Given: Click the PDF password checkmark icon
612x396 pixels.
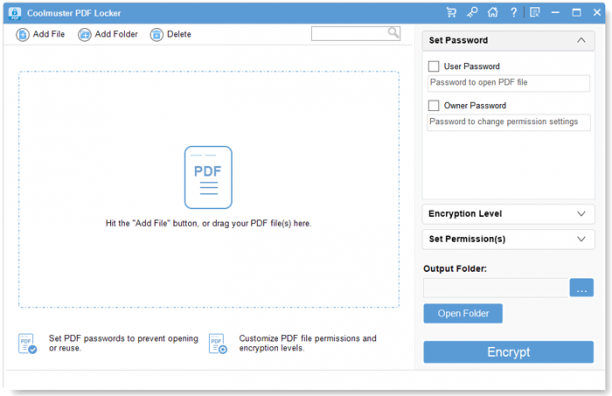Looking at the screenshot, I should click(27, 343).
